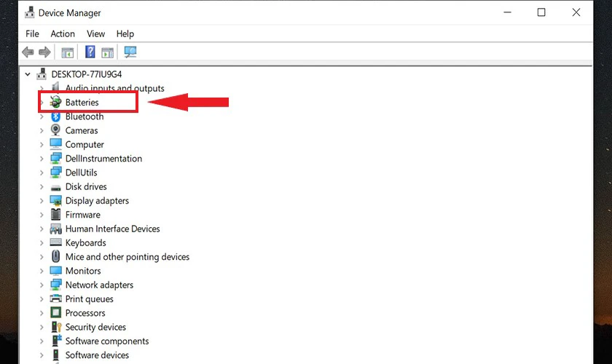Click the Keyboards icon
This screenshot has height=364, width=612.
click(56, 242)
